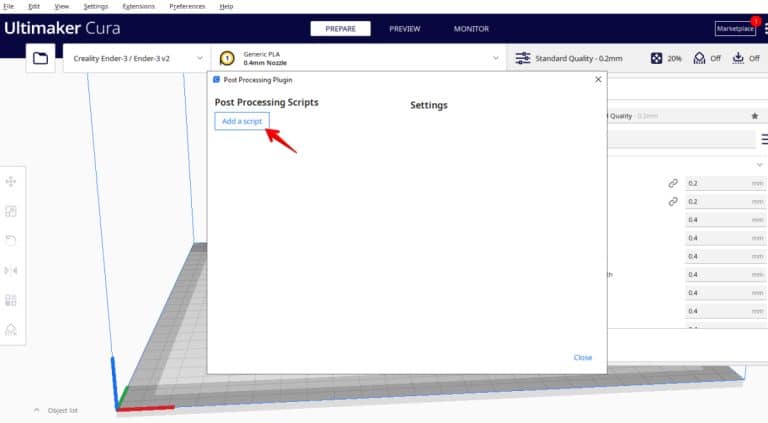
Task: Open the settings visibility hamburger menu
Action: click(x=764, y=139)
